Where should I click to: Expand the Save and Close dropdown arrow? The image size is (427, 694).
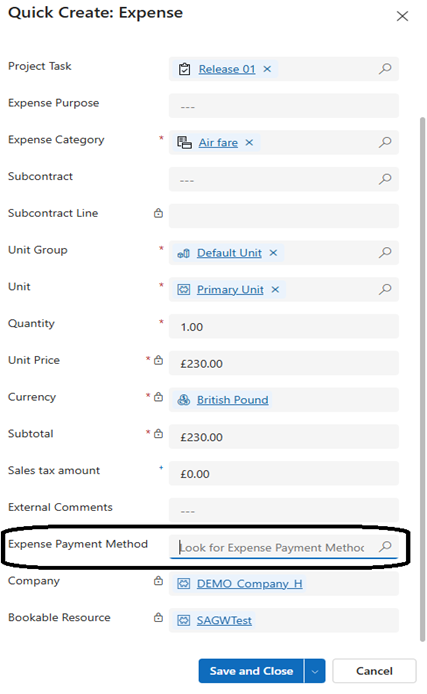coord(315,671)
